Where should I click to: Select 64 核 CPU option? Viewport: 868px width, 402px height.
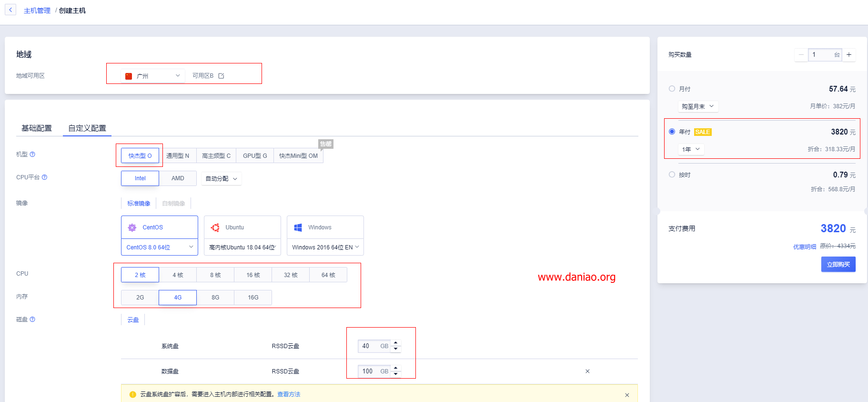coord(328,275)
